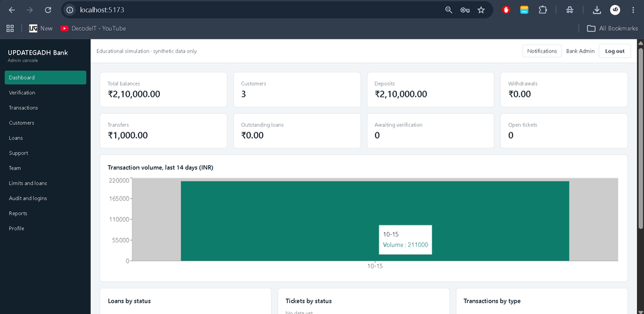Bookmark this page with the star icon
This screenshot has width=644, height=314.
pos(481,10)
